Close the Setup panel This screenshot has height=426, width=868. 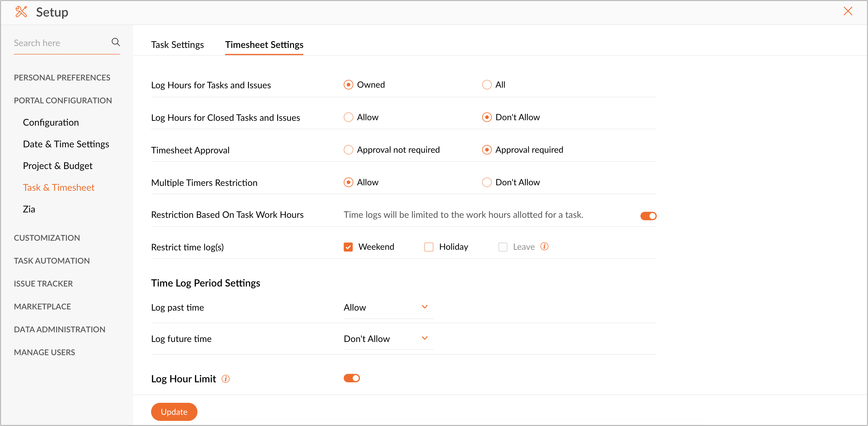pyautogui.click(x=848, y=11)
